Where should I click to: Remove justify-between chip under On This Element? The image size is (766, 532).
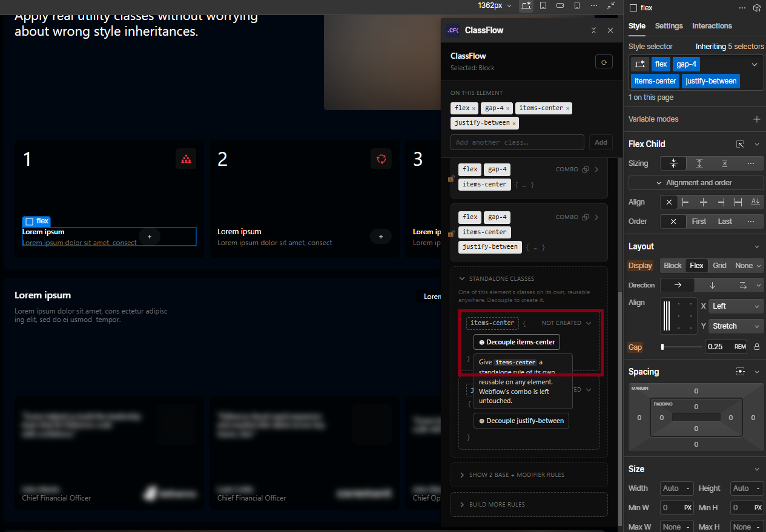click(514, 123)
